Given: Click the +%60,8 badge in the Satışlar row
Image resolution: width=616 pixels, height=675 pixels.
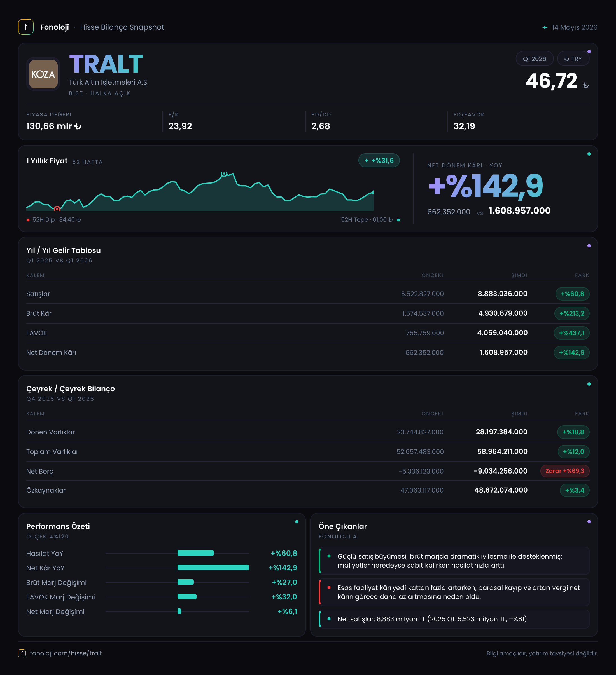Looking at the screenshot, I should coord(572,294).
